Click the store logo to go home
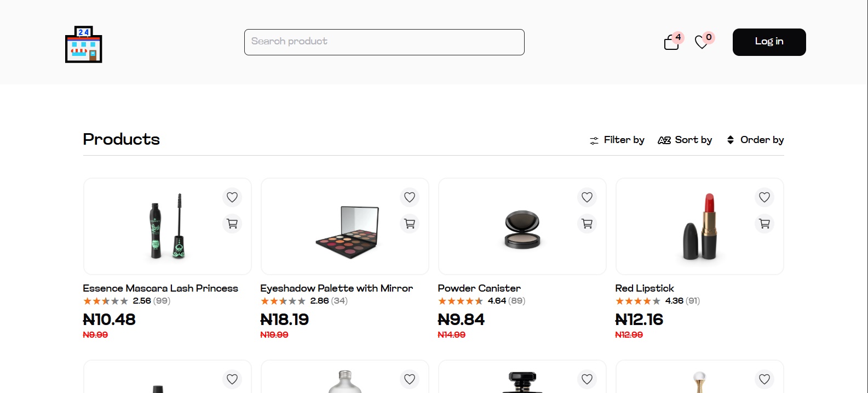Screen dimensions: 868x393 (x=83, y=44)
